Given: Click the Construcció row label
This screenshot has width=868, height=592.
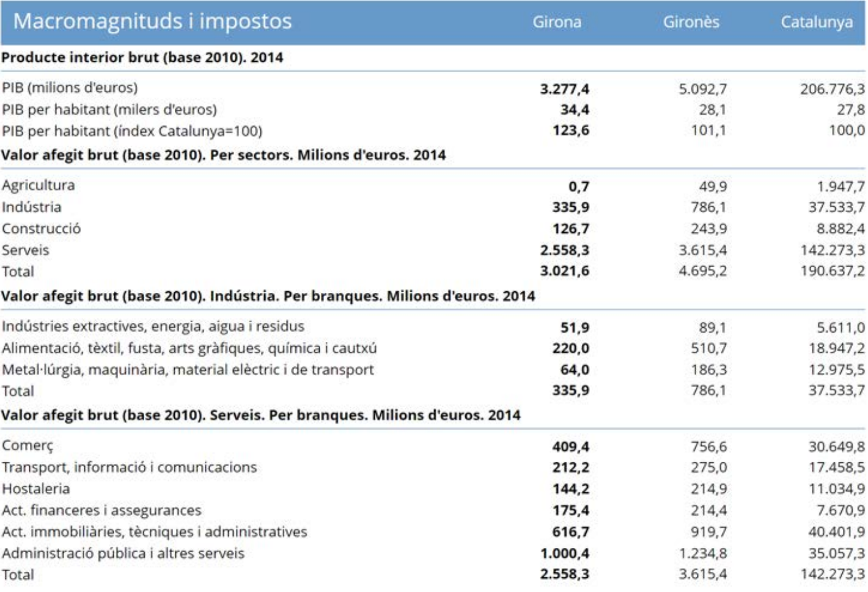Looking at the screenshot, I should click(x=42, y=229).
